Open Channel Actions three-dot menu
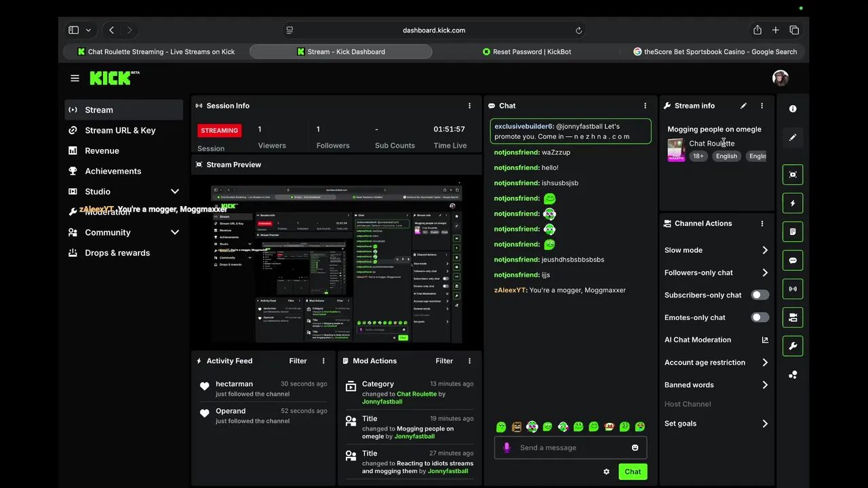The height and width of the screenshot is (488, 868). 762,224
